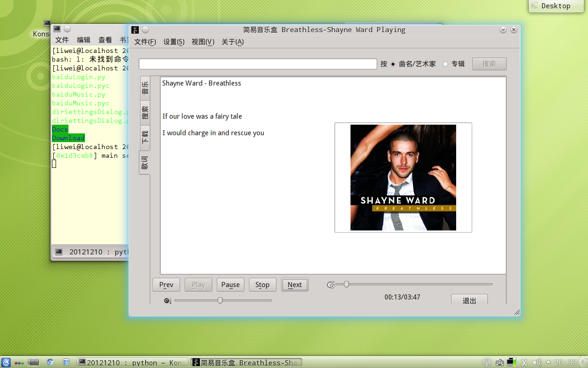Open the activities icon with three colored dots

pyautogui.click(x=19, y=362)
